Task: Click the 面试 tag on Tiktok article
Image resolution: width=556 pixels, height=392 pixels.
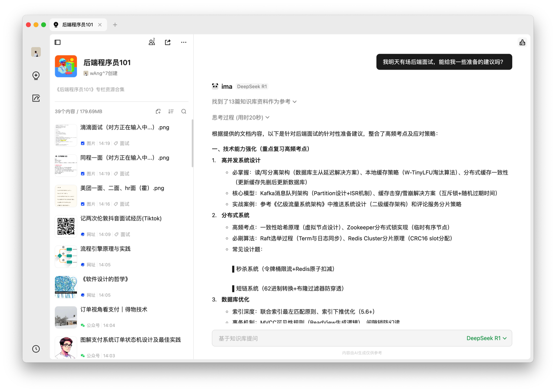Action: [122, 234]
